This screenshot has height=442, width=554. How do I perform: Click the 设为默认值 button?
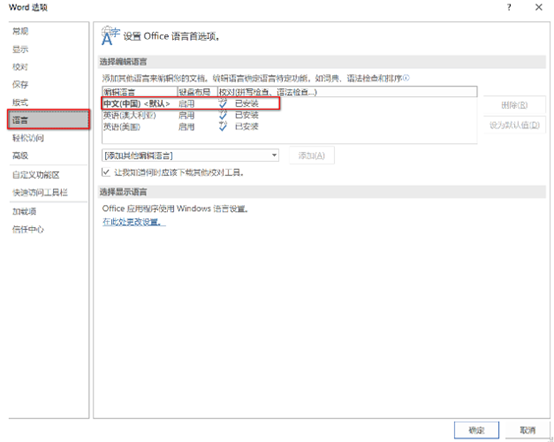pos(514,125)
